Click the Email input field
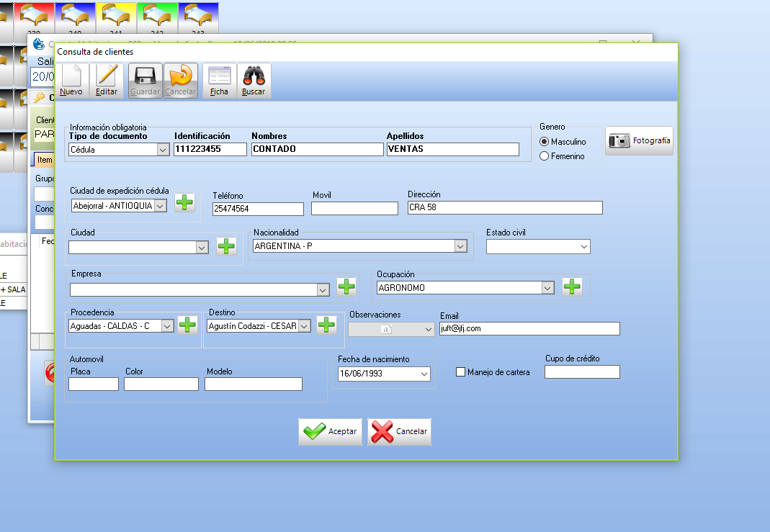 pyautogui.click(x=529, y=328)
